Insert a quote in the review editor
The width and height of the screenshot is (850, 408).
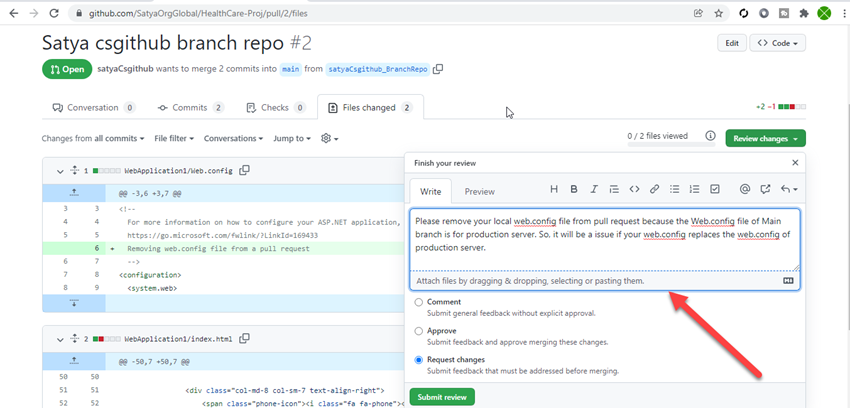tap(614, 189)
